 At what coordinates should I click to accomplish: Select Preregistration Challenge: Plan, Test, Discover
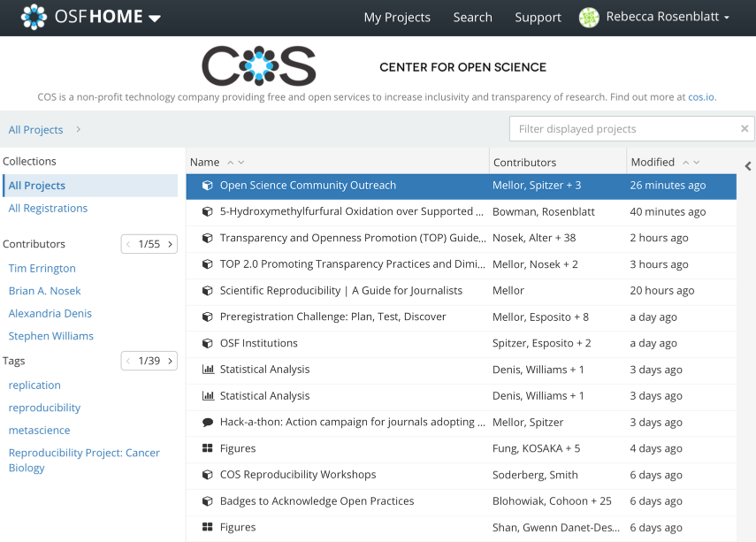coord(332,317)
